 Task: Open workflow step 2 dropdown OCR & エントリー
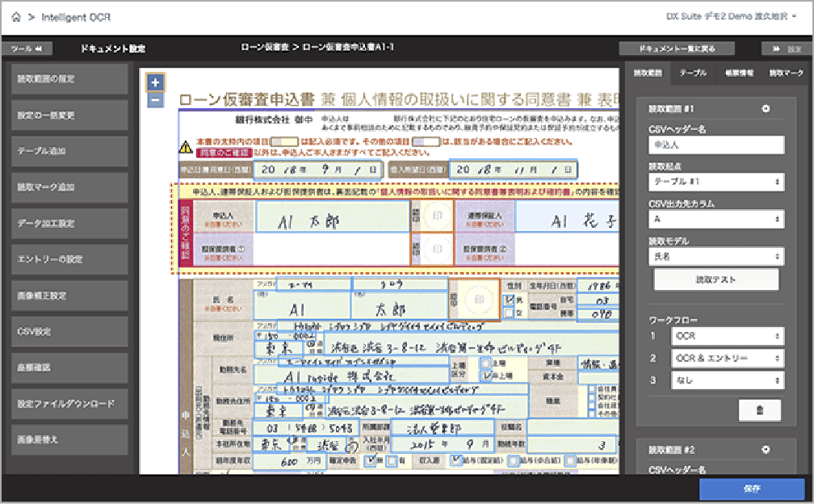[x=728, y=359]
